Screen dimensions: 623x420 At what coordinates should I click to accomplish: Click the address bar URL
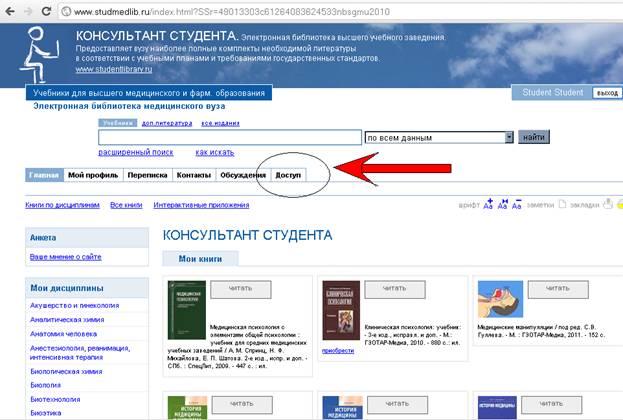point(232,12)
